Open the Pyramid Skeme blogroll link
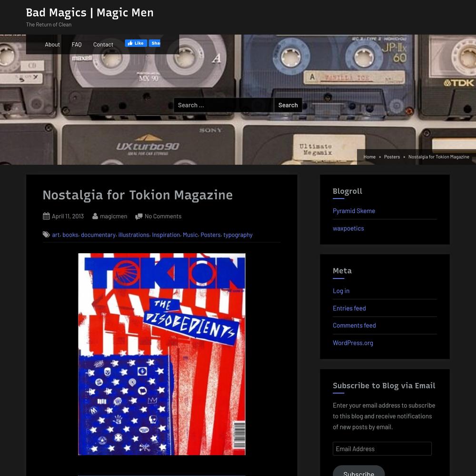 pyautogui.click(x=354, y=211)
